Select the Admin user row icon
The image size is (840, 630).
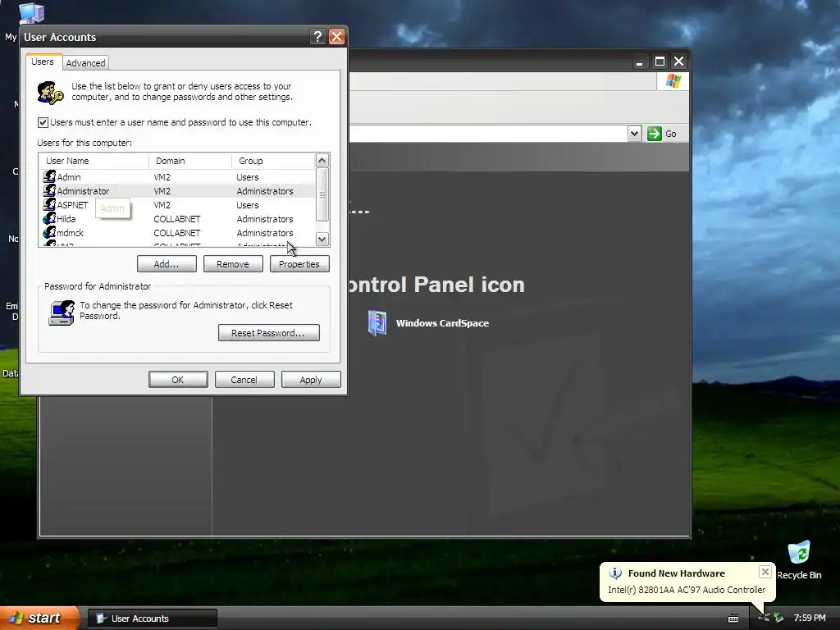coord(49,176)
